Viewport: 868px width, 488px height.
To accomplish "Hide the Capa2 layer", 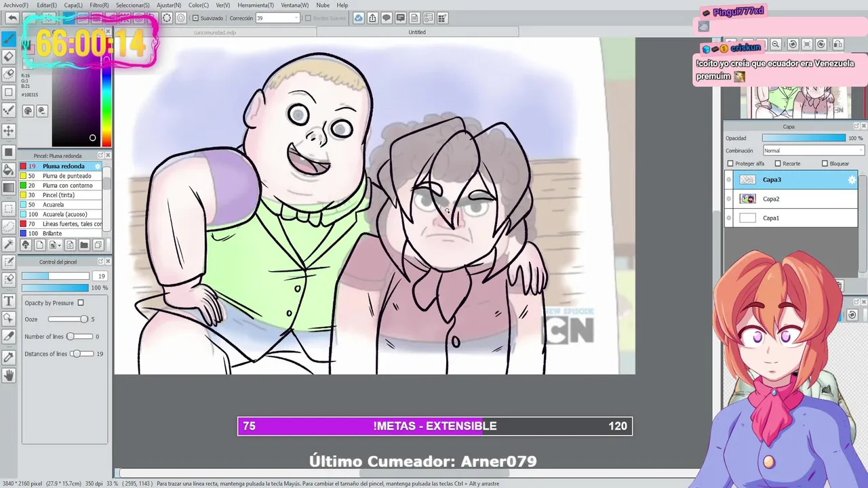I will pos(729,199).
